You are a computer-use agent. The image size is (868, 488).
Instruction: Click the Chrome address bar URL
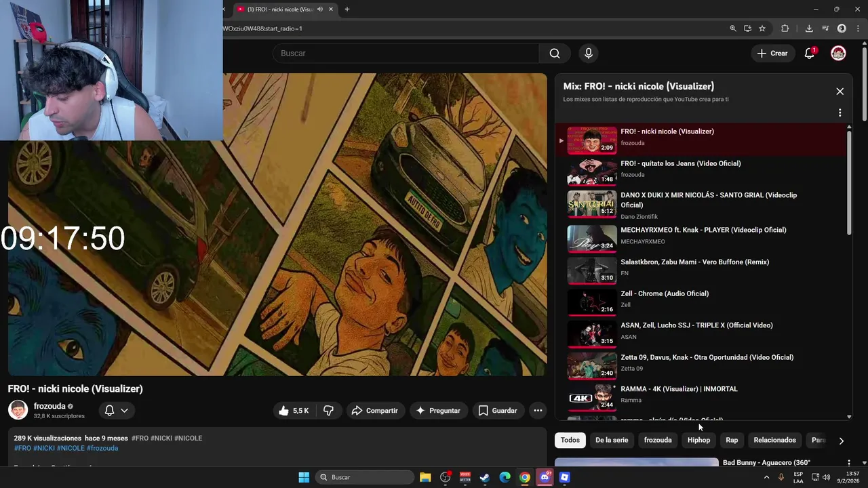point(263,28)
